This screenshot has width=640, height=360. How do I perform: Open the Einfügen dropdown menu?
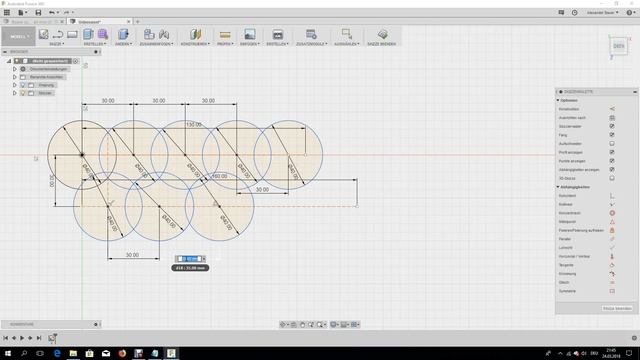coord(250,44)
